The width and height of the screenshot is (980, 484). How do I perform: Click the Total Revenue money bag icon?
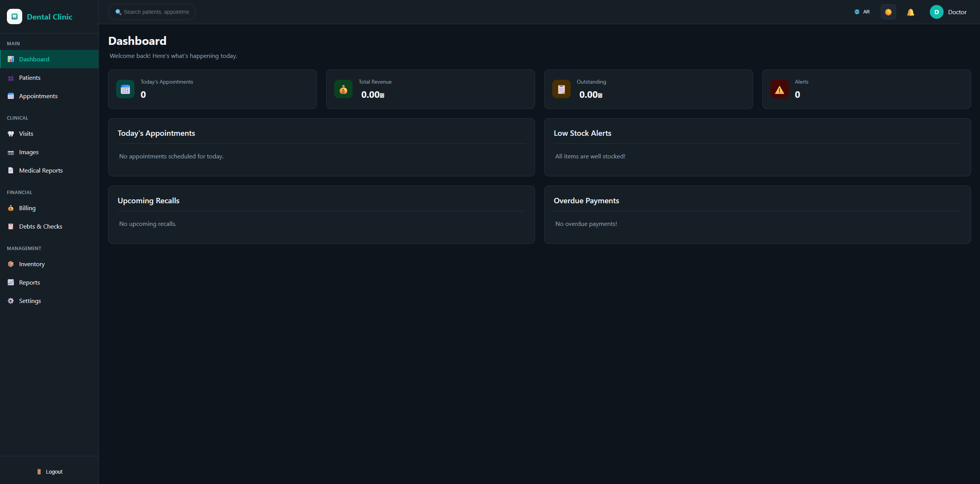343,89
